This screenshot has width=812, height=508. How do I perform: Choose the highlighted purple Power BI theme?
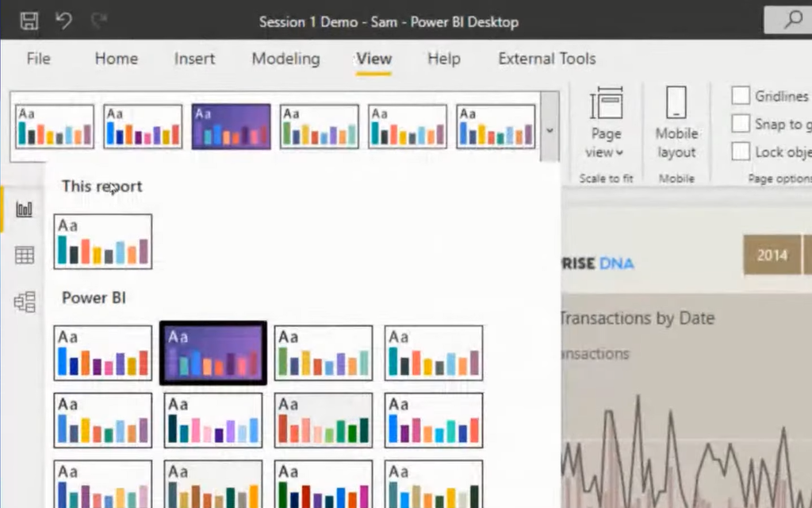point(213,353)
